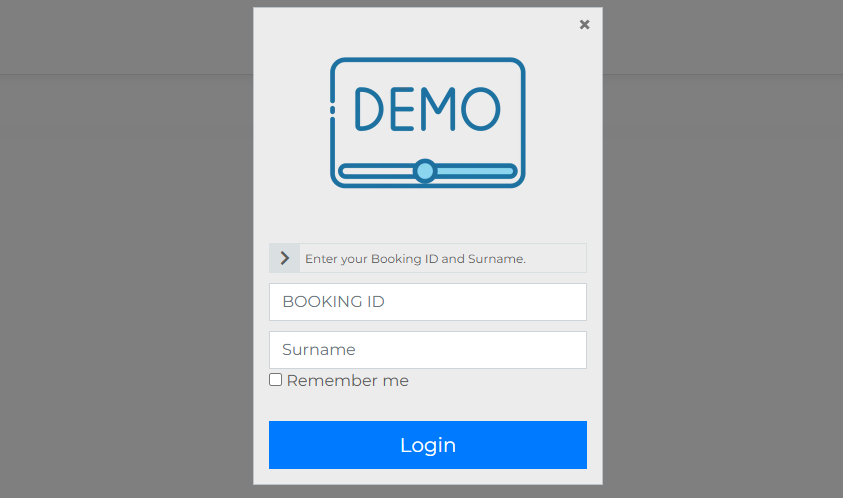
Task: Click the light blue slider track in logo
Action: [x=473, y=171]
